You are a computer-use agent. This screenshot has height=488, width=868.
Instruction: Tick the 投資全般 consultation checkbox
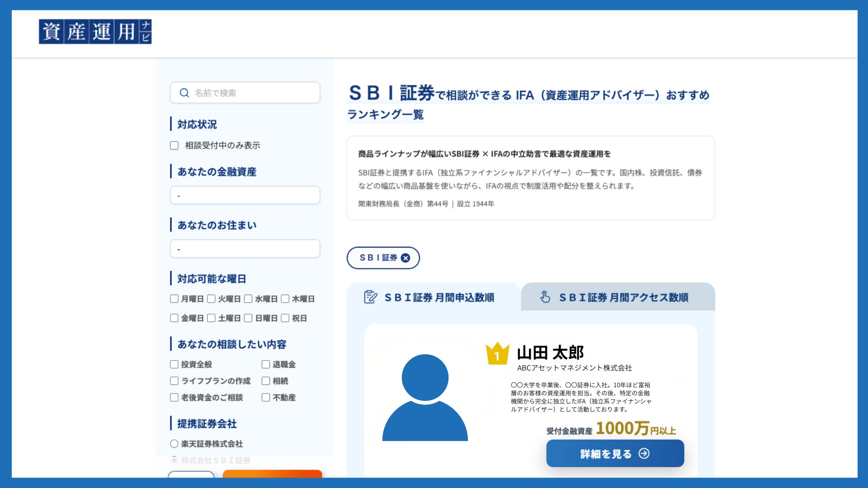point(174,364)
